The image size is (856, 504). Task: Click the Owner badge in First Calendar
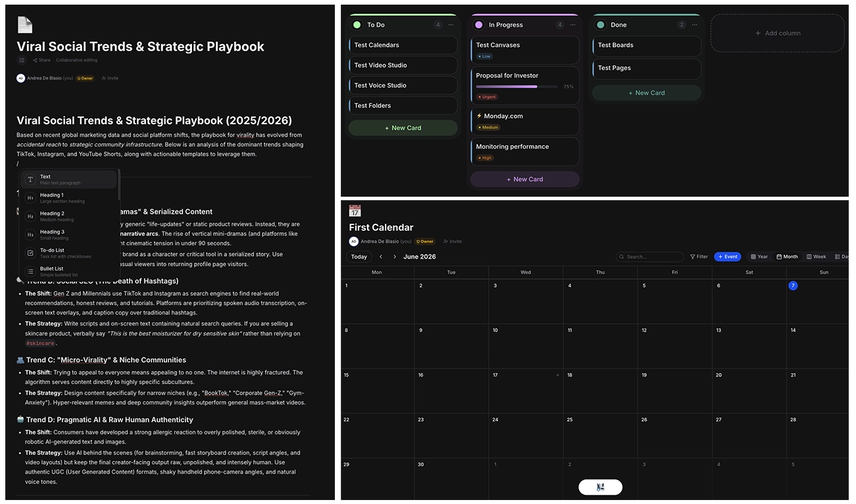424,241
